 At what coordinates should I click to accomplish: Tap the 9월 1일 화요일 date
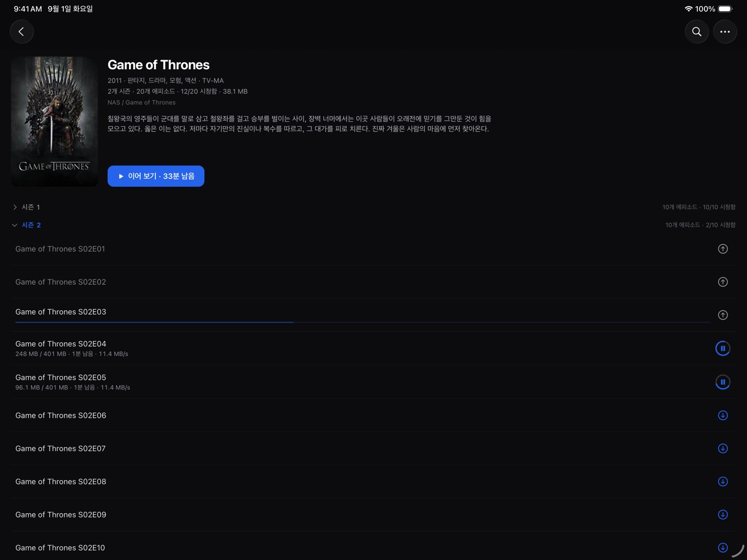coord(70,9)
